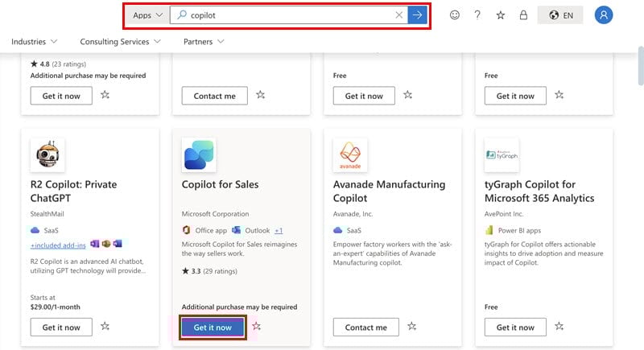Open saved favorites star icon in header
The image size is (644, 350).
click(500, 15)
